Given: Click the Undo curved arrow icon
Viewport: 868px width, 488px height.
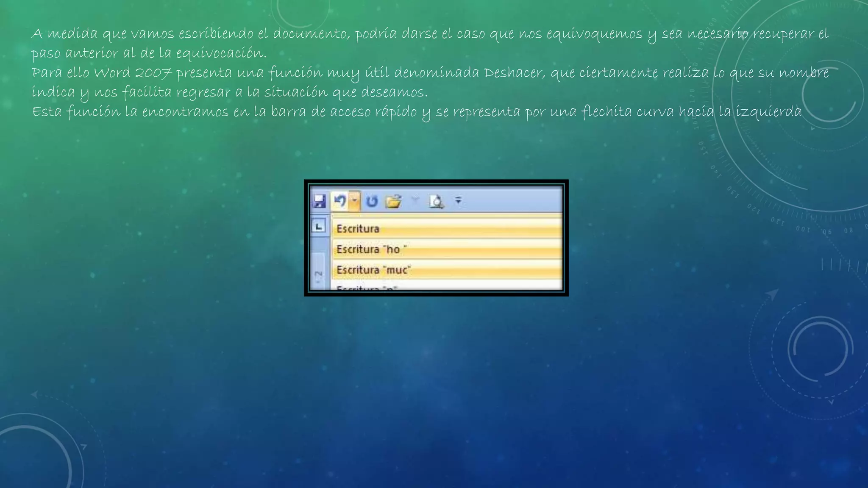Looking at the screenshot, I should 339,201.
